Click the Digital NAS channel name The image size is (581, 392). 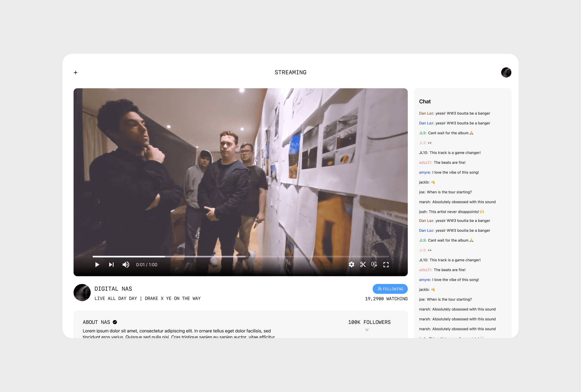(x=113, y=289)
